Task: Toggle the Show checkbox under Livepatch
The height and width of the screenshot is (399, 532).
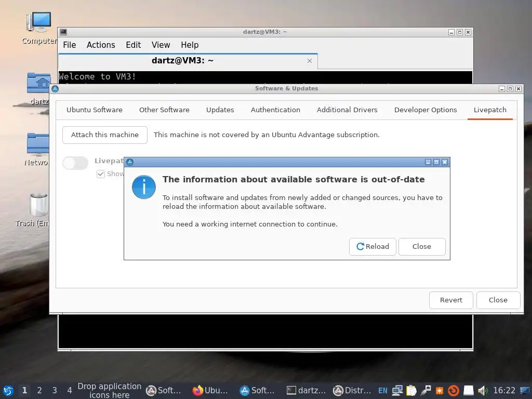Action: pyautogui.click(x=101, y=174)
